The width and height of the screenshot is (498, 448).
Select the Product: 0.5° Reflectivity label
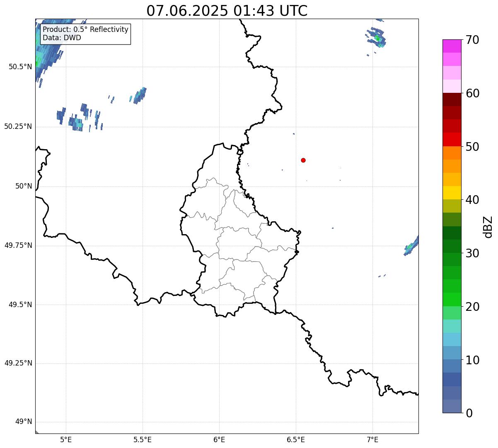click(86, 30)
